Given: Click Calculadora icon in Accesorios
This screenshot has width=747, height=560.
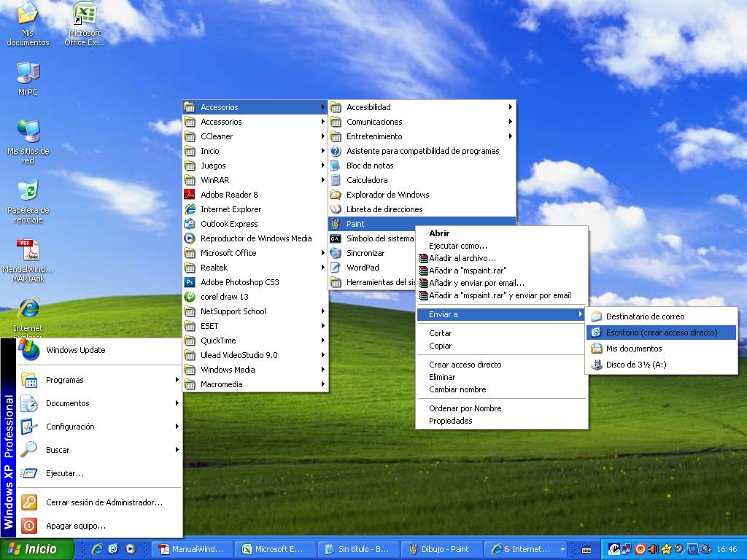Looking at the screenshot, I should point(336,180).
